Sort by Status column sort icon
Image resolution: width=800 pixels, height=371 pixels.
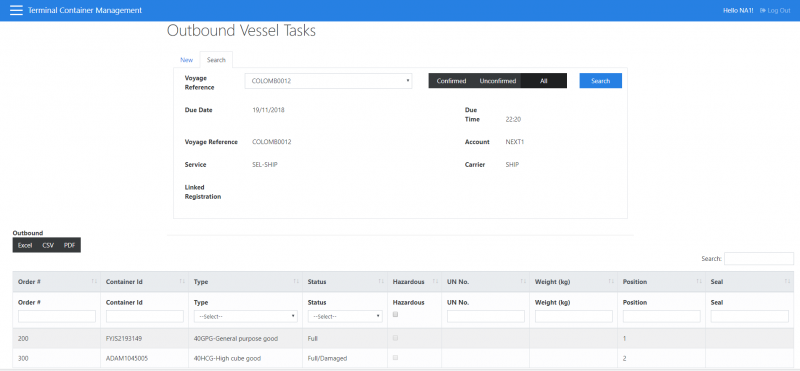(x=381, y=282)
